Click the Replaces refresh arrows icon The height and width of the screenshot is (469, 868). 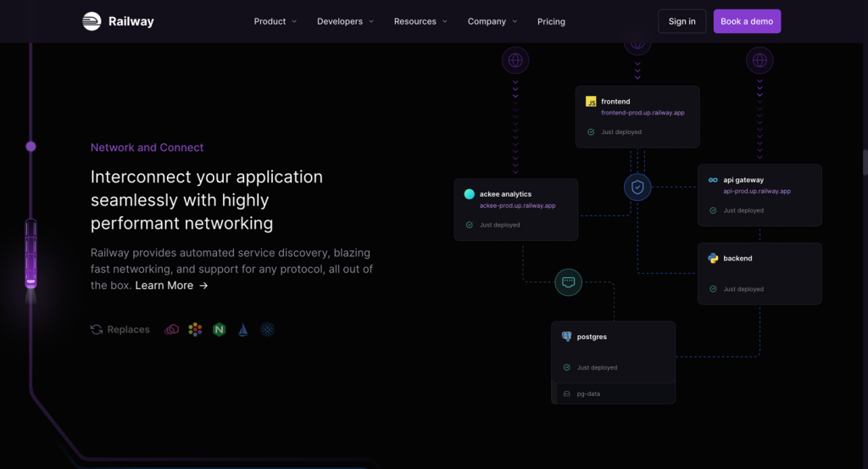coord(97,329)
